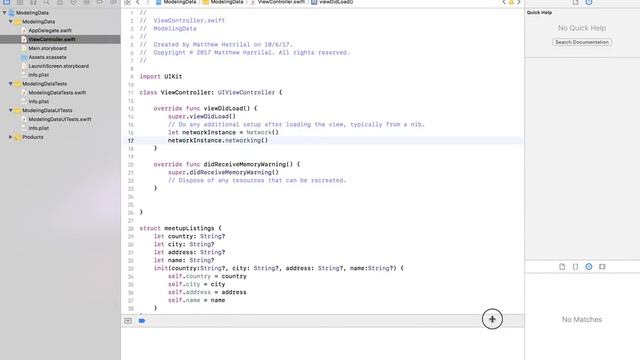Jump to next issue arrow
This screenshot has width=640, height=360.
pos(519,2)
